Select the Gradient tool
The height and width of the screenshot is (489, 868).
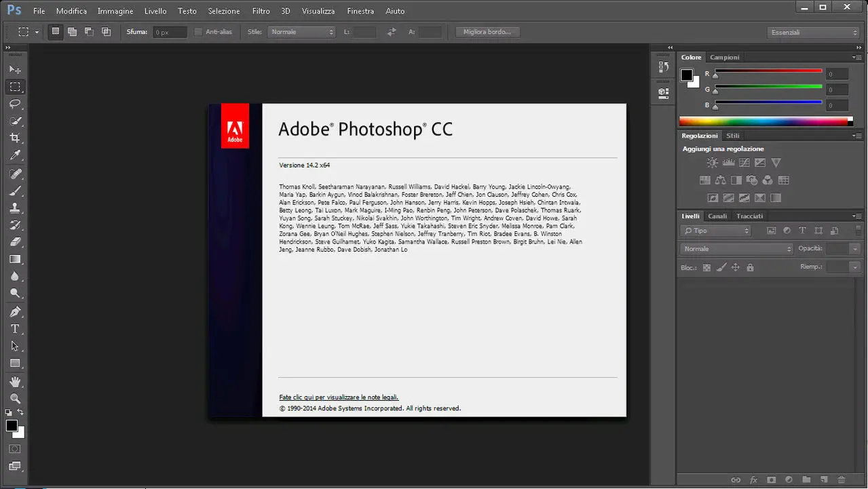point(15,259)
